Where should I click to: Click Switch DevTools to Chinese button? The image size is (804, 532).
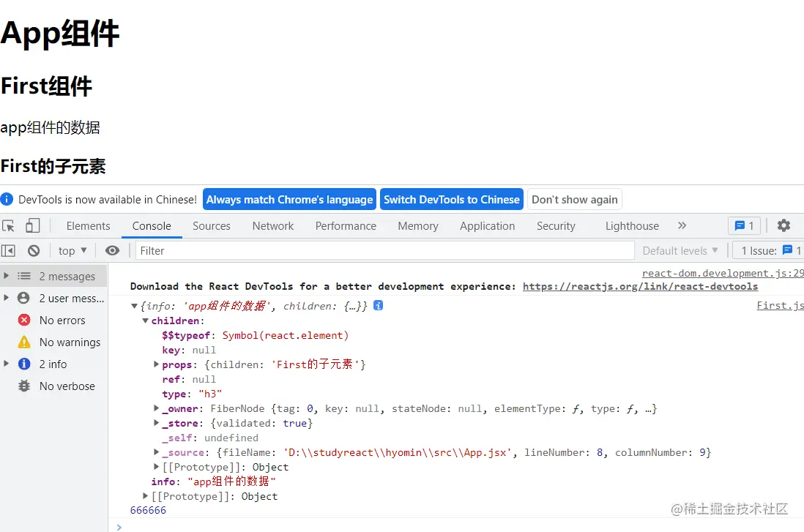(x=452, y=199)
